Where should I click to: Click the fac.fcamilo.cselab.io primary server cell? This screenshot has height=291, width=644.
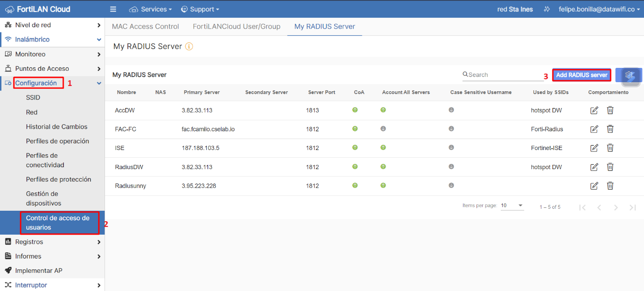point(208,129)
